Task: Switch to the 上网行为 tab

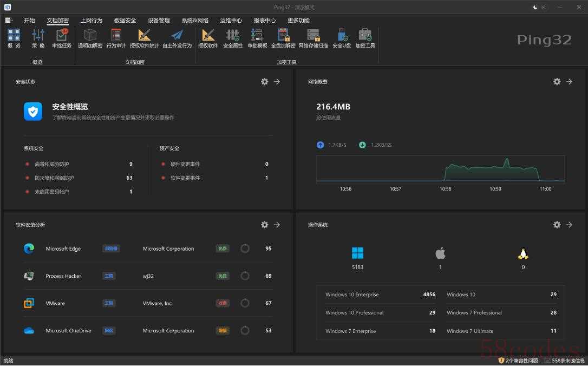Action: 91,21
